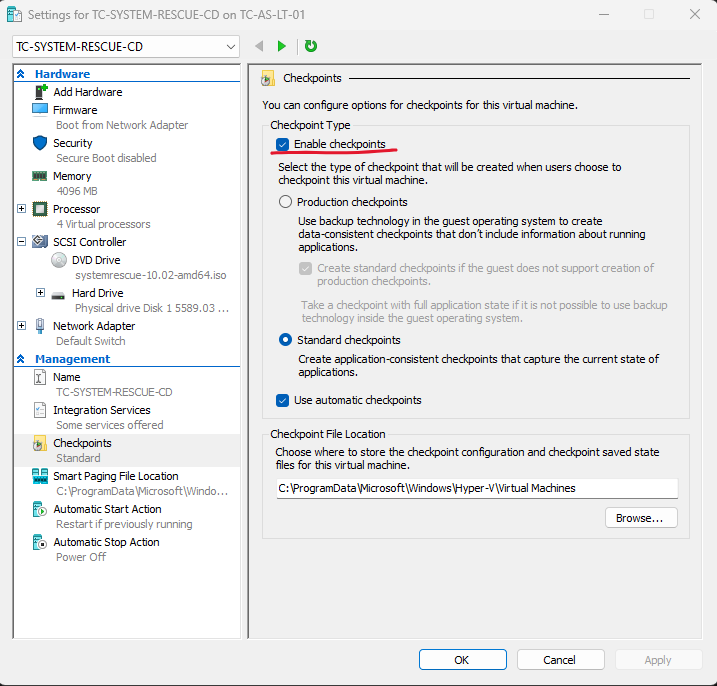Expand the Network Adapter node
This screenshot has width=717, height=686.
click(x=21, y=325)
